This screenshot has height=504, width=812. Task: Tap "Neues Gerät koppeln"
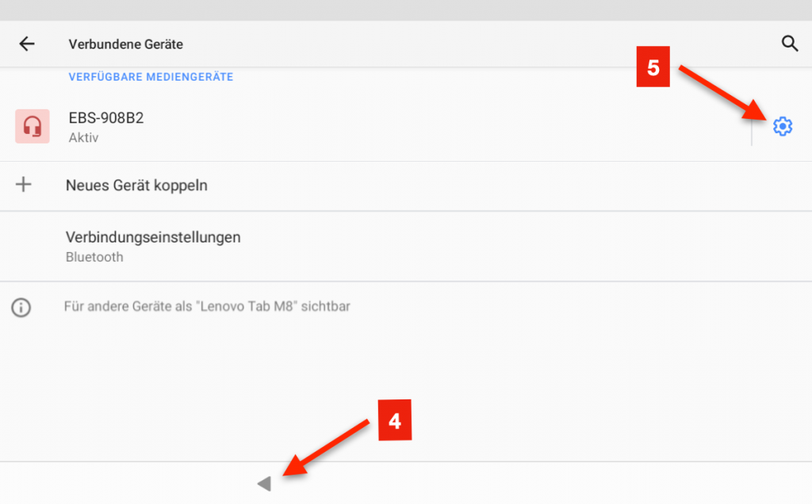click(x=136, y=185)
